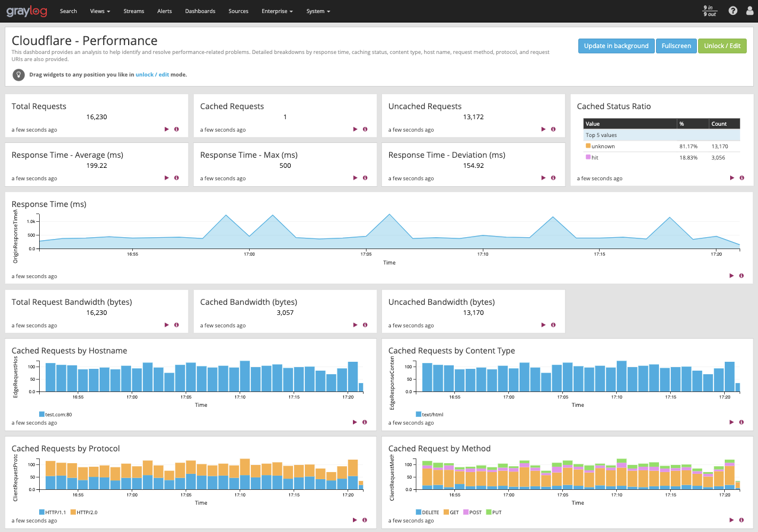Screen dimensions: 758x532
Task: Click the play/replay search icon on Total Requests widget
Action: click(167, 129)
